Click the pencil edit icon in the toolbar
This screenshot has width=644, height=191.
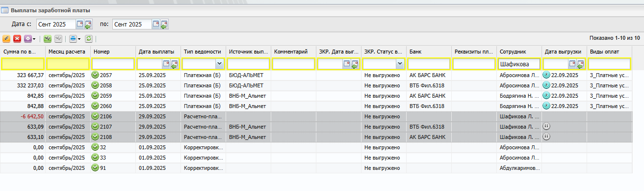point(6,38)
